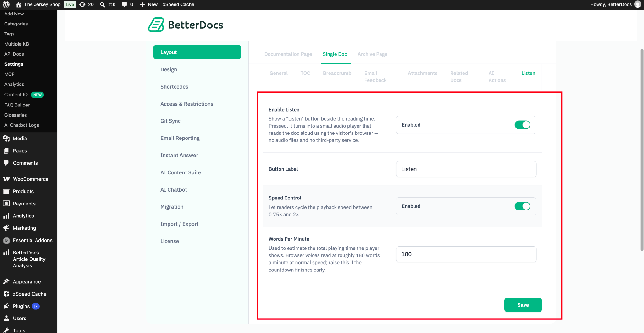Screen dimensions: 644x333
Task: Click the Comments sidebar icon
Action: (x=6, y=163)
